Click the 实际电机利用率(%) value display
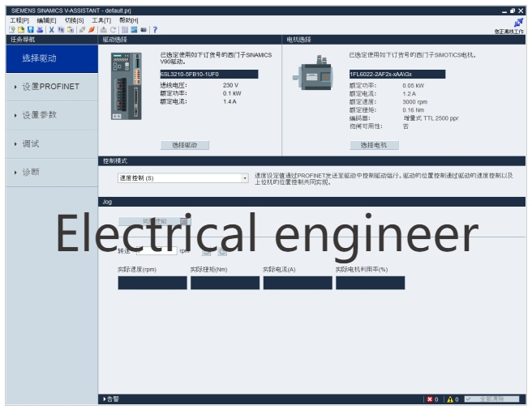Screen dimensions: 532x410 tap(370, 283)
